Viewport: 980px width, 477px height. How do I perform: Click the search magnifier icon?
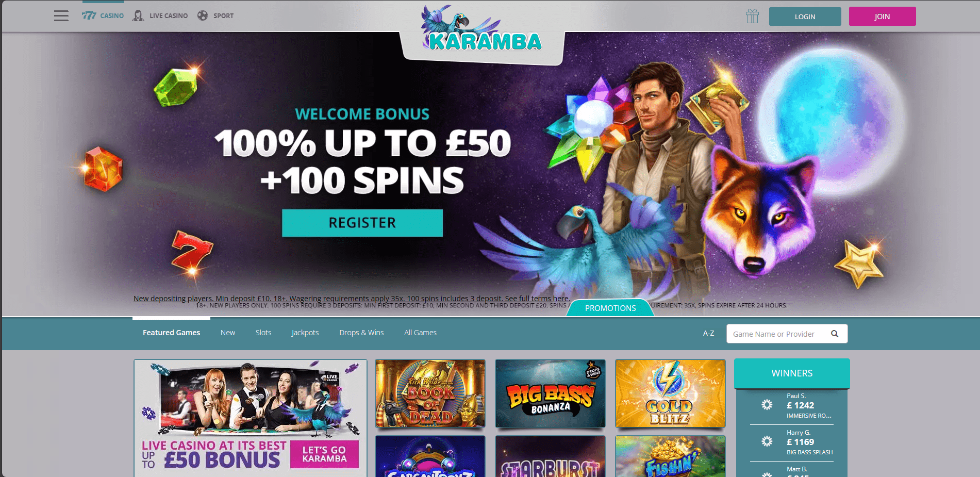tap(835, 334)
